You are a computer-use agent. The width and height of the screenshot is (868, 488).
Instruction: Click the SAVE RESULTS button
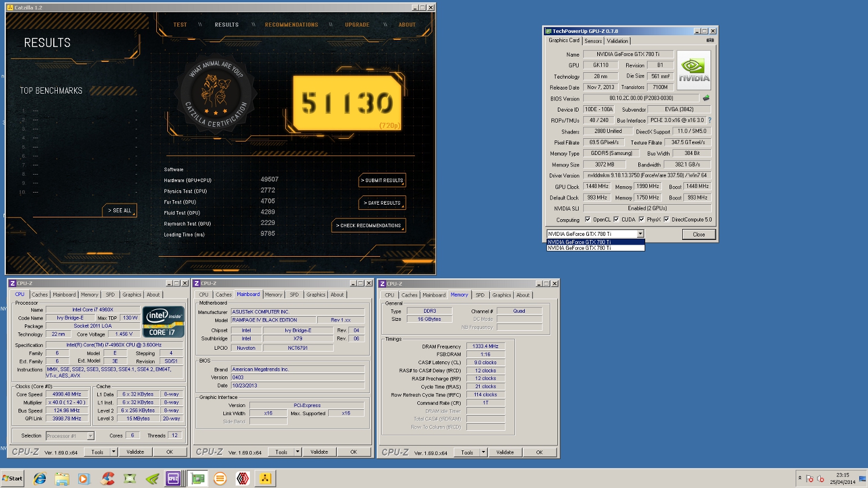pos(382,203)
